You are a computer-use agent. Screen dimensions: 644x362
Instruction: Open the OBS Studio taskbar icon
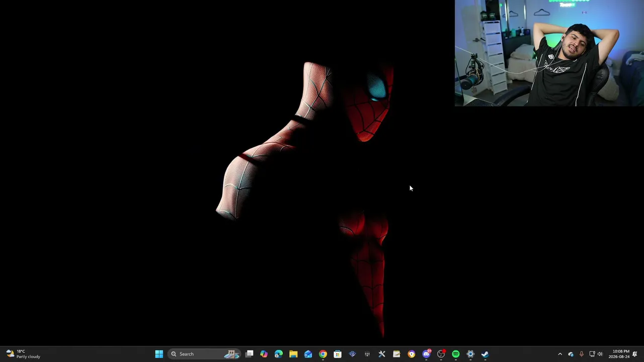click(x=441, y=354)
